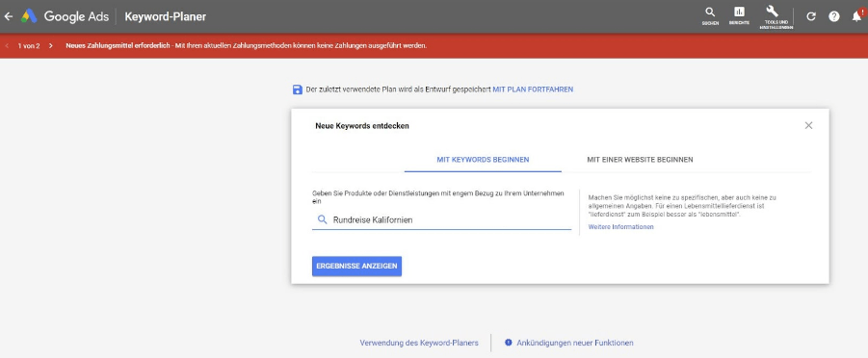Click info icon beside Ankündigungen neuer Funktionen
The height and width of the screenshot is (358, 868).
tap(508, 343)
